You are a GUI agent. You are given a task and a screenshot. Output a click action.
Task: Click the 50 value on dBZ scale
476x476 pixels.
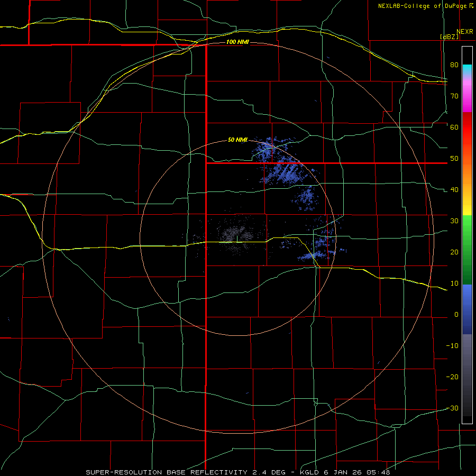pyautogui.click(x=454, y=159)
